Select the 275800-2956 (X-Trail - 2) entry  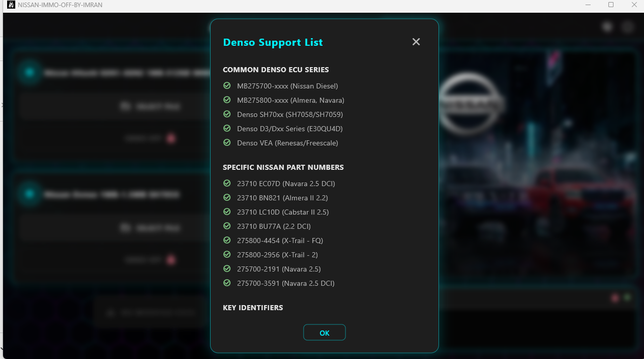click(277, 255)
